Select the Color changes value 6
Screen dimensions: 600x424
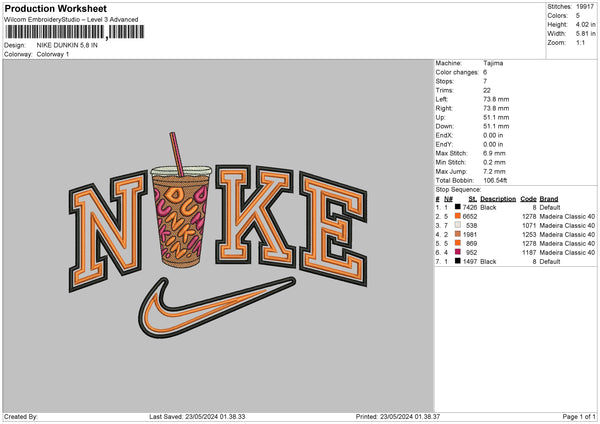coord(485,72)
